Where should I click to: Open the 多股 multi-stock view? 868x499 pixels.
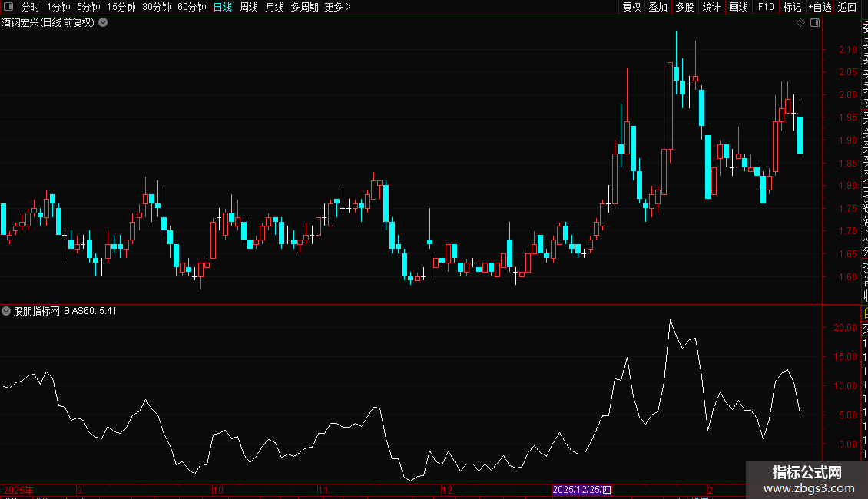684,7
